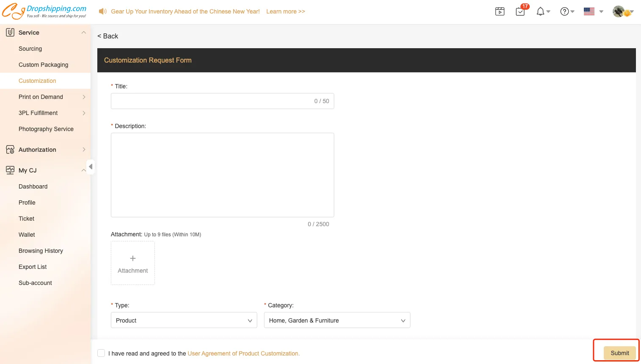Viewport: 641px width, 364px height.
Task: Click the US flag language selector
Action: click(589, 11)
